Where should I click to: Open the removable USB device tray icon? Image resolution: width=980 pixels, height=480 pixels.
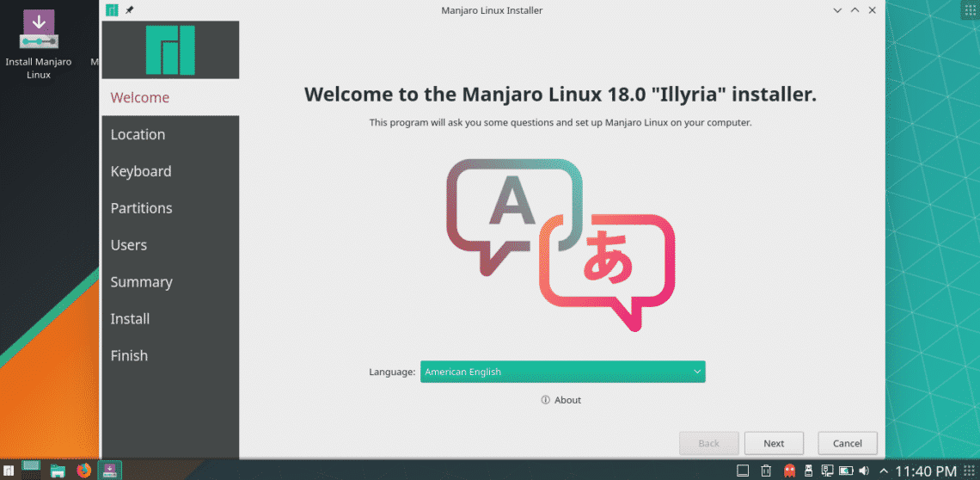[808, 471]
